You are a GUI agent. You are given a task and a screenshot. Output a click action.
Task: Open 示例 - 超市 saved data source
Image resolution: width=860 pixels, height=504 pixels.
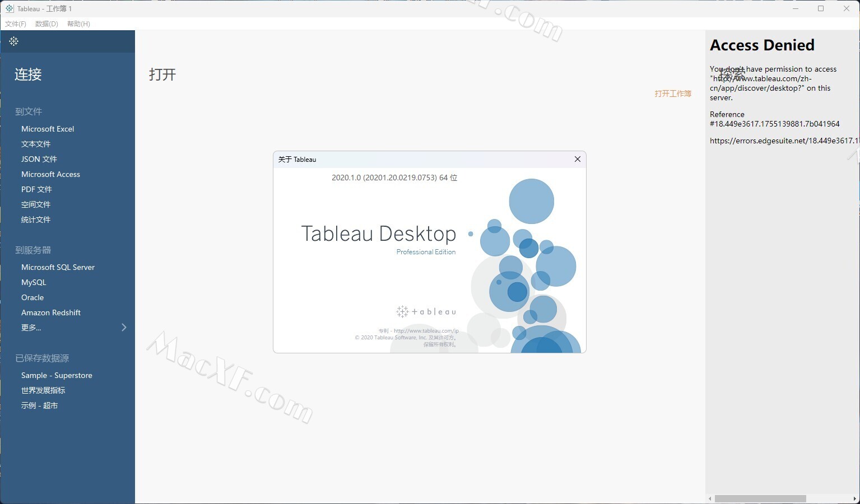click(39, 405)
